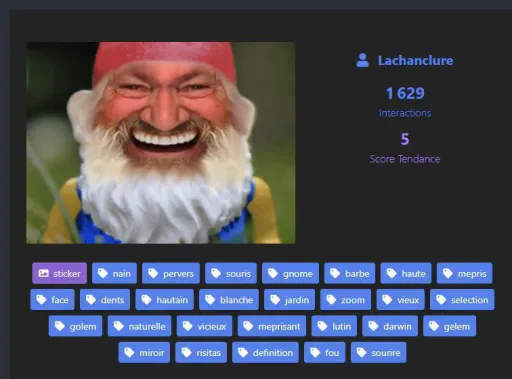Select the selection tag
The image size is (512, 379).
pos(462,300)
